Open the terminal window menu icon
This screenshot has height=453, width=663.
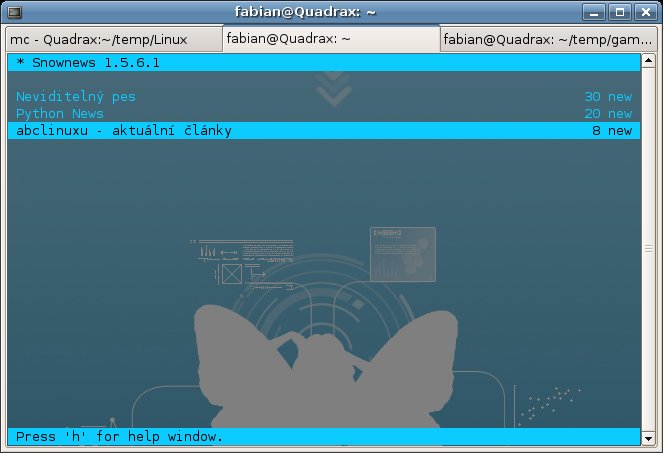[14, 12]
